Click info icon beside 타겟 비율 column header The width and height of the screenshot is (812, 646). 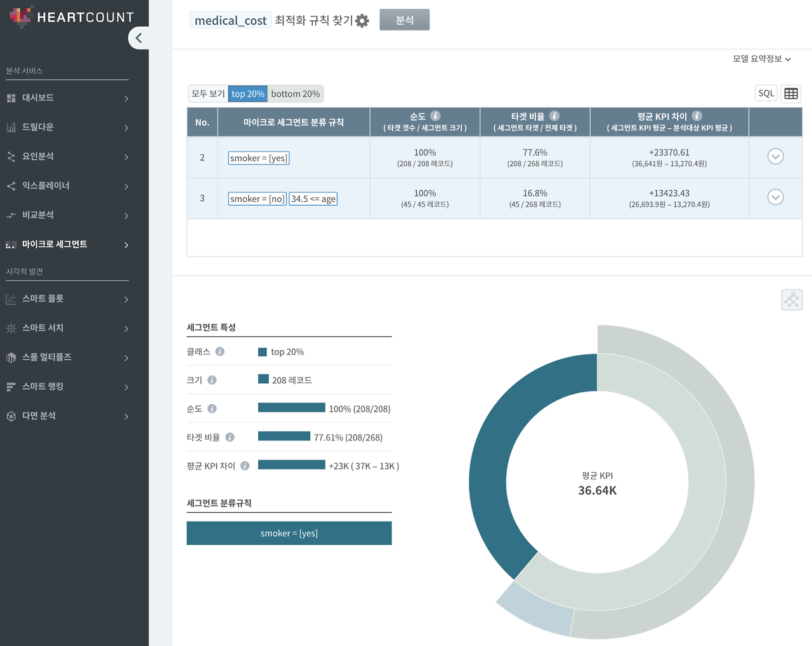(x=554, y=116)
